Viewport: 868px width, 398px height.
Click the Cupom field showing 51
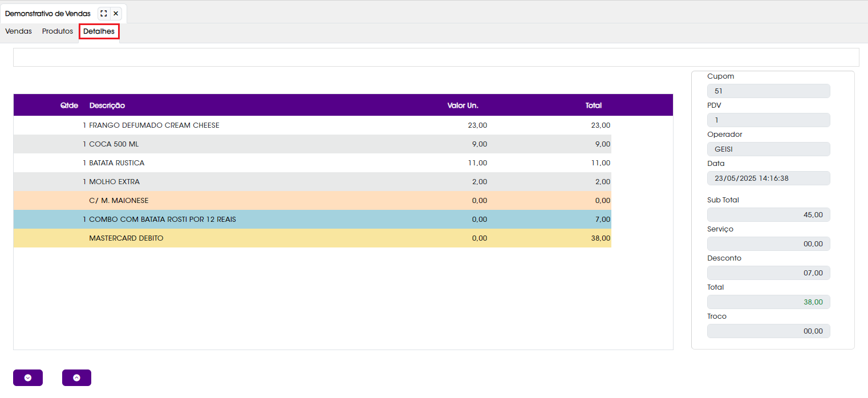pos(768,91)
